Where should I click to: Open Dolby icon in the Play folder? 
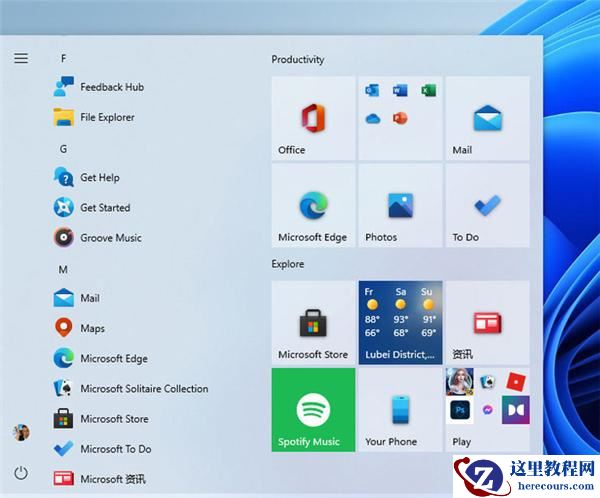[x=516, y=410]
